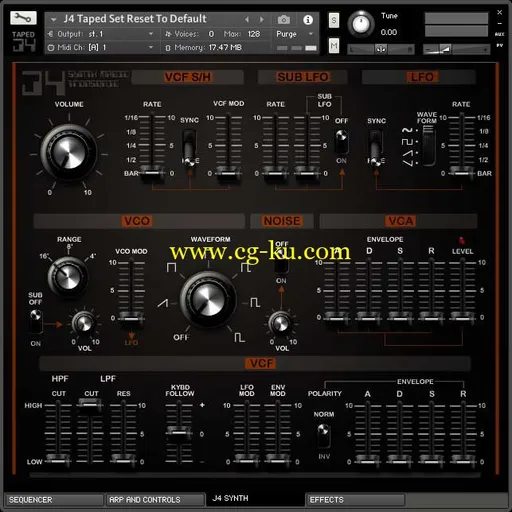
Task: Select the sawtooth waveform icon
Action: (162, 303)
